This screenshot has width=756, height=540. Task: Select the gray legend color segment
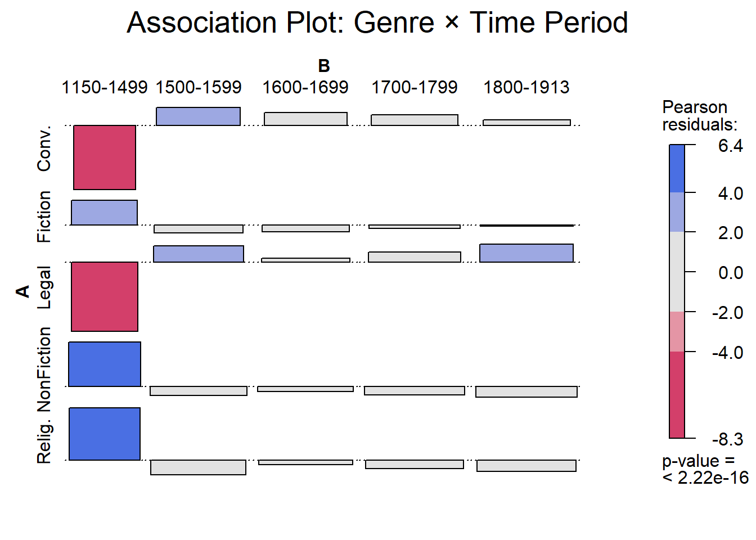click(x=677, y=272)
